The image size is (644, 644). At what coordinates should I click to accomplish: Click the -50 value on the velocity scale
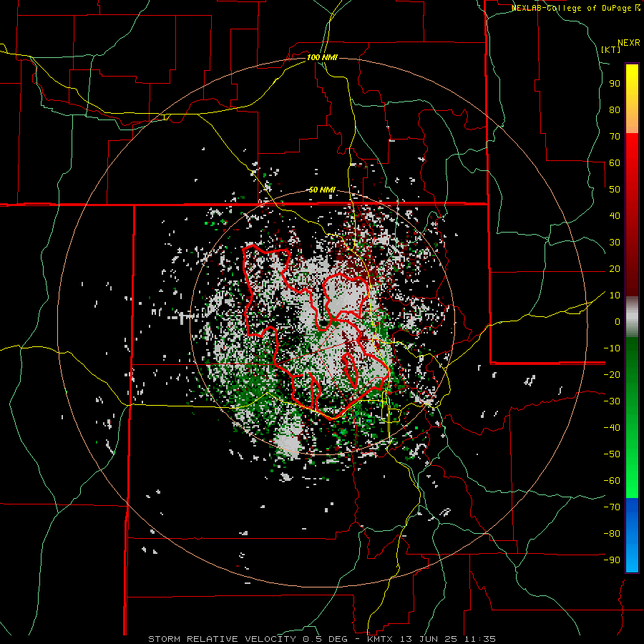point(612,454)
